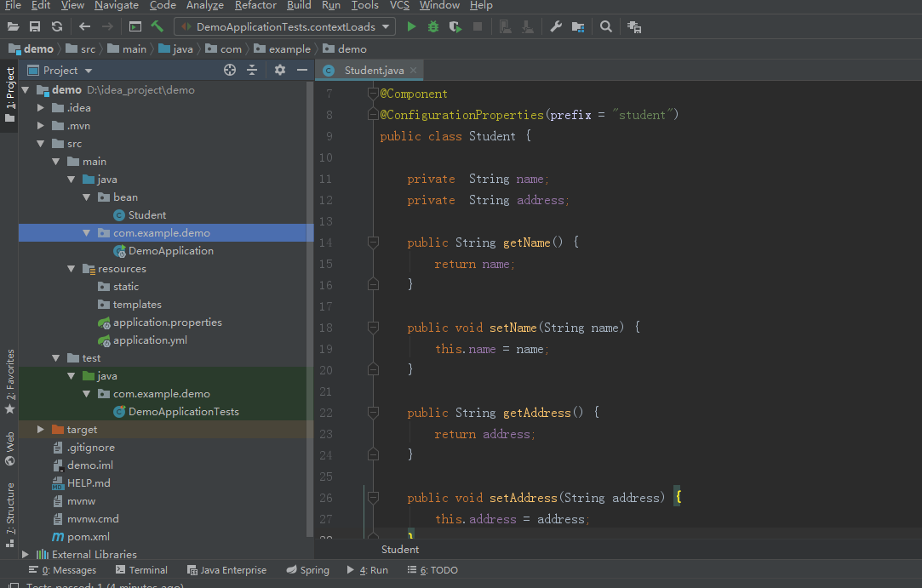This screenshot has width=922, height=588.
Task: Toggle code fold at setName method line
Action: pyautogui.click(x=373, y=327)
